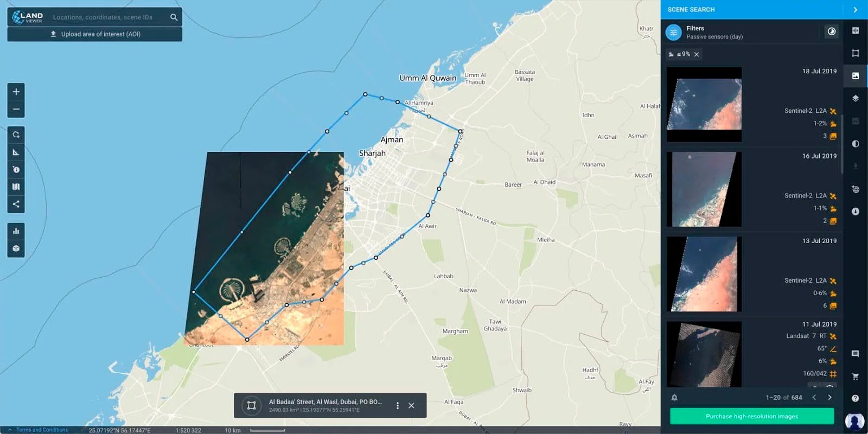This screenshot has height=434, width=868.
Task: Open the user profile avatar
Action: (x=855, y=421)
